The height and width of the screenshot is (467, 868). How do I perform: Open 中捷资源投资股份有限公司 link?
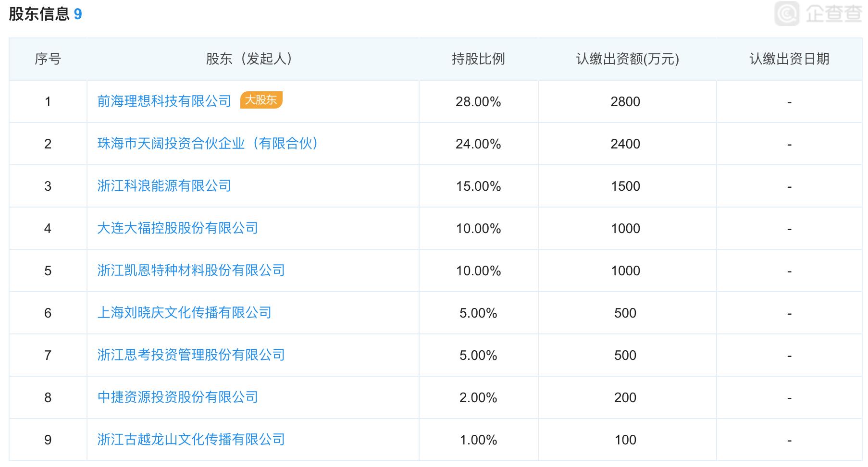178,397
